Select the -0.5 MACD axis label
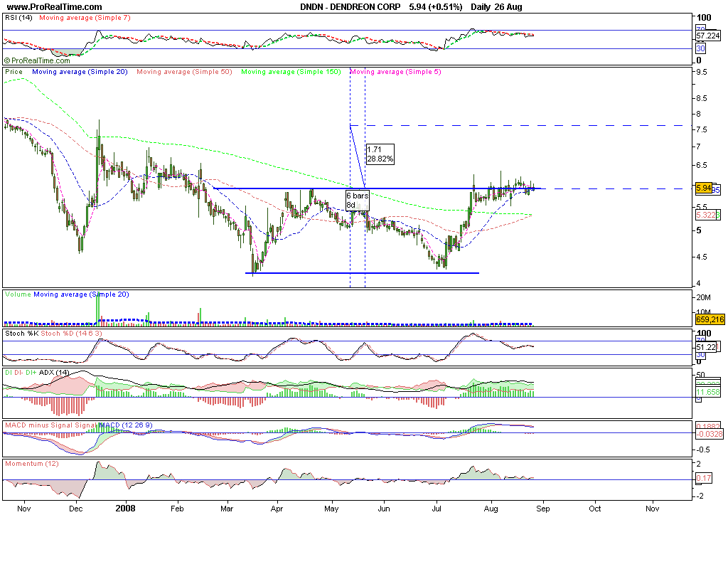The image size is (728, 569). [x=702, y=450]
